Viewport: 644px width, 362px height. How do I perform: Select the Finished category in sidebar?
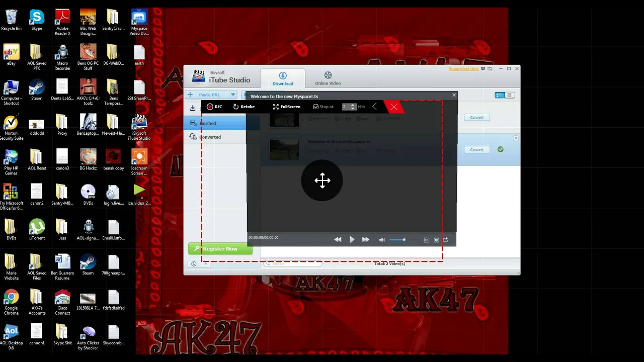pyautogui.click(x=215, y=123)
